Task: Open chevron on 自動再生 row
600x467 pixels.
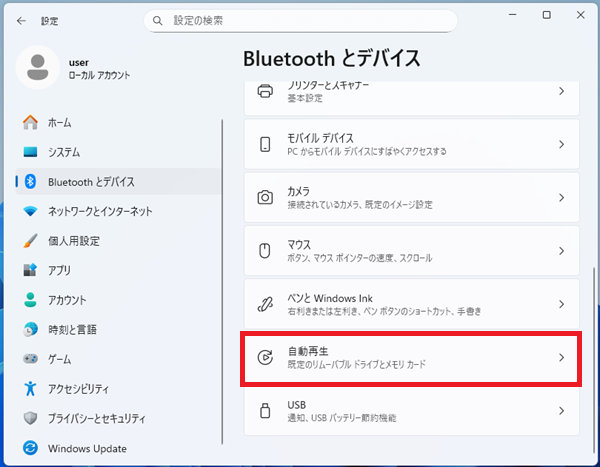Action: click(x=561, y=358)
